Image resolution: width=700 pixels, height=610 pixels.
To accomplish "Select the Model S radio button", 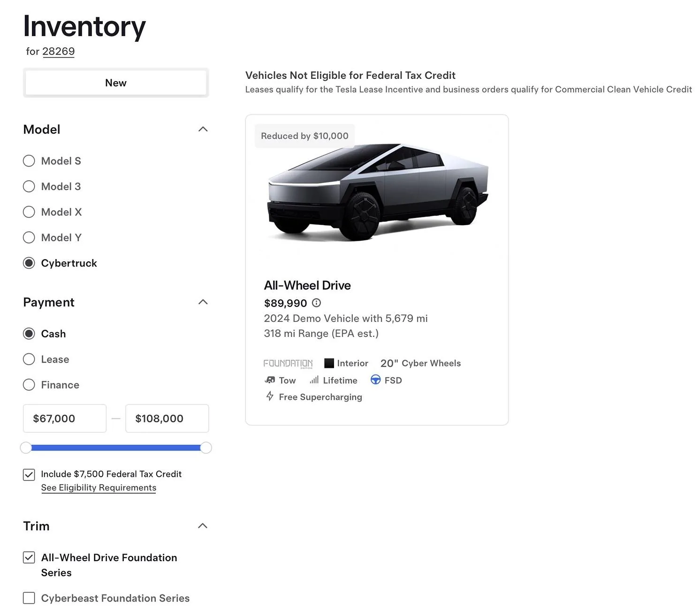I will click(29, 161).
